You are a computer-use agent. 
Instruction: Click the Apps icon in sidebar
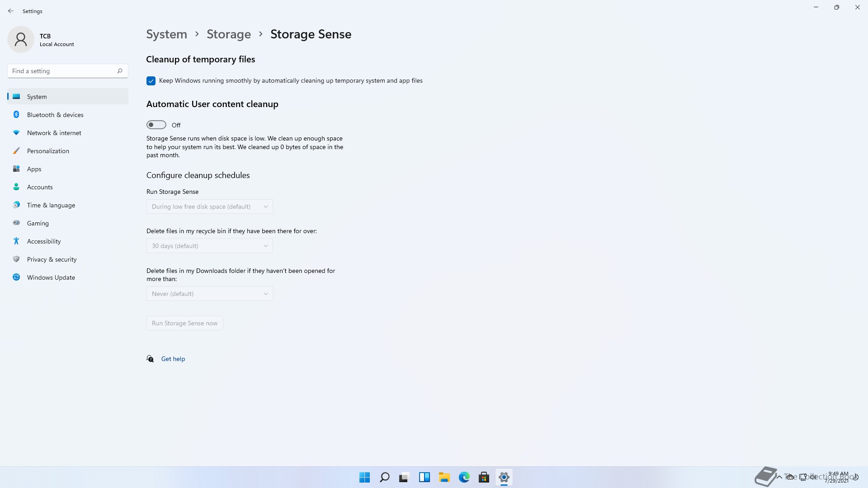click(x=16, y=169)
